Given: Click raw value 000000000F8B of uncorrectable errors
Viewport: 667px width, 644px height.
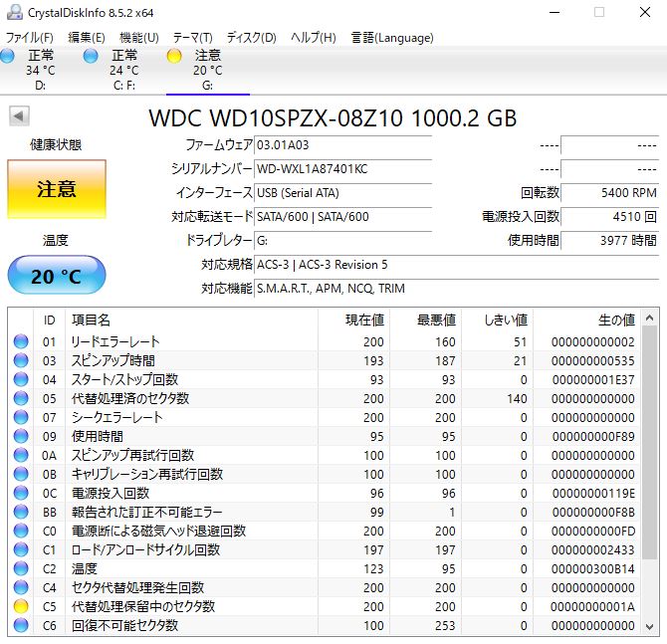Looking at the screenshot, I should point(593,513).
